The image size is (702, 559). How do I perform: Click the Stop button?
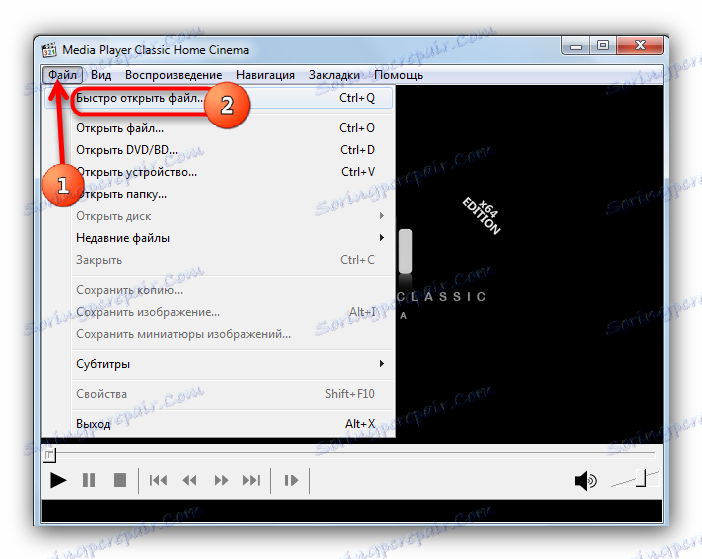tap(120, 481)
